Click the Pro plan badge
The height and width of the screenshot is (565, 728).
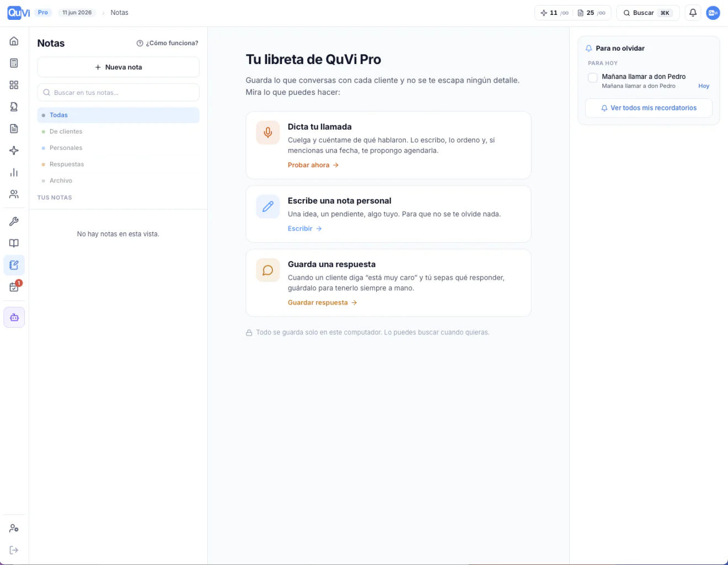(43, 13)
